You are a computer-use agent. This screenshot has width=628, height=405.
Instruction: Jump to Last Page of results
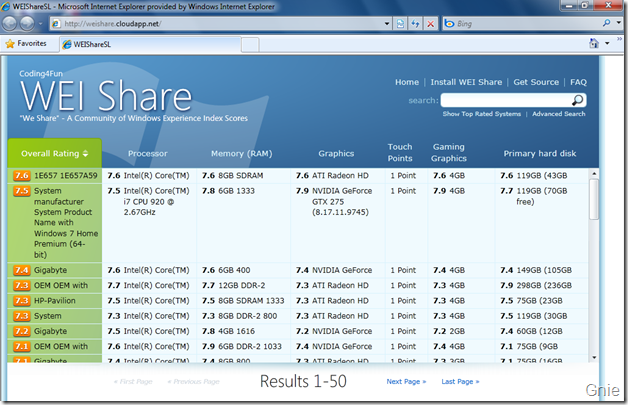[460, 381]
